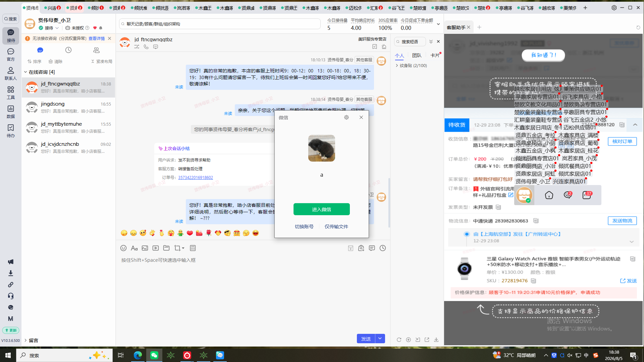Screen dimensions: 644x362
Task: Click the send file folder icon
Action: click(166, 248)
